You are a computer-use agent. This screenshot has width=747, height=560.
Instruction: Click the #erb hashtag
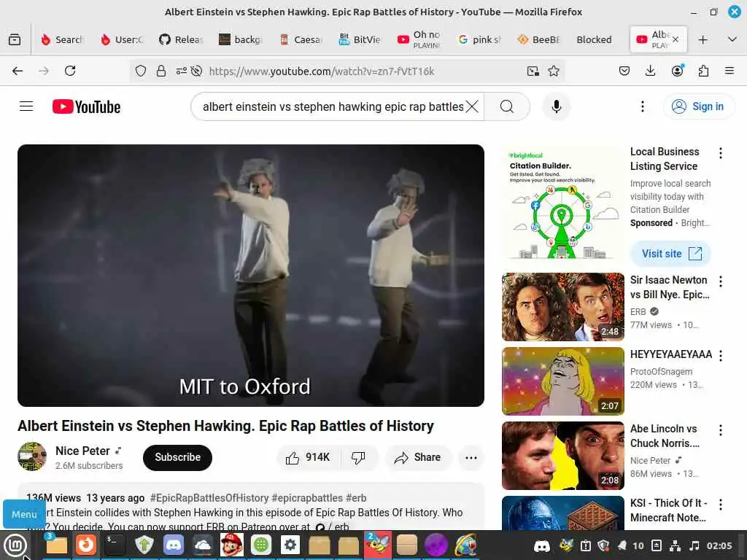[356, 497]
